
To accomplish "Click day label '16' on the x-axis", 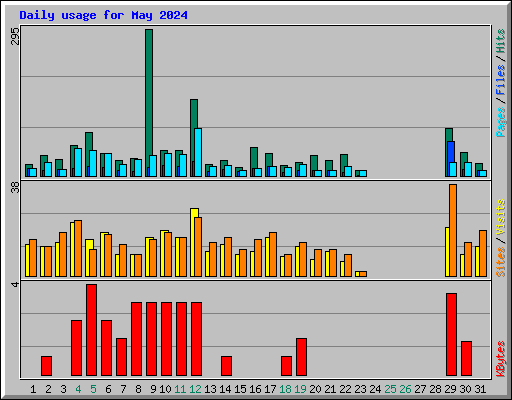I will (x=255, y=389).
